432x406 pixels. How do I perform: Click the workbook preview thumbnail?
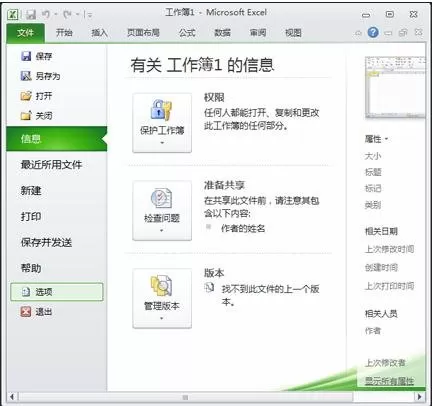click(x=395, y=87)
